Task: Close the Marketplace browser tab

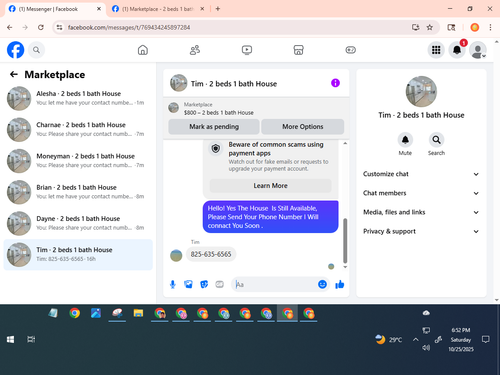Action: click(202, 9)
